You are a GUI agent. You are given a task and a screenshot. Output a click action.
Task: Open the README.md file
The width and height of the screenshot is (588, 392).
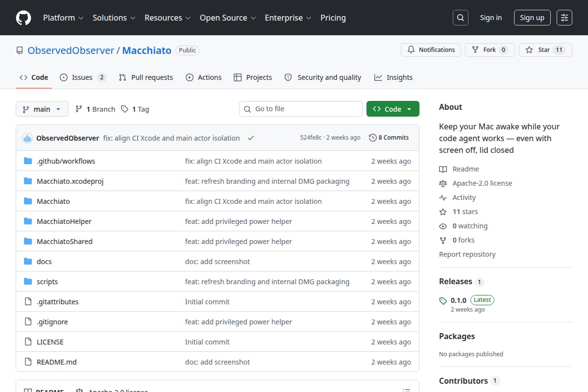click(57, 362)
